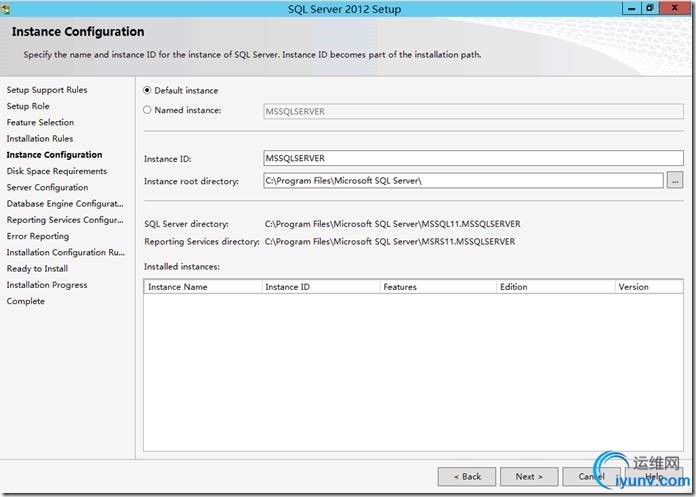Viewport: 696px width, 497px height.
Task: Select Instance Configuration step
Action: point(54,154)
